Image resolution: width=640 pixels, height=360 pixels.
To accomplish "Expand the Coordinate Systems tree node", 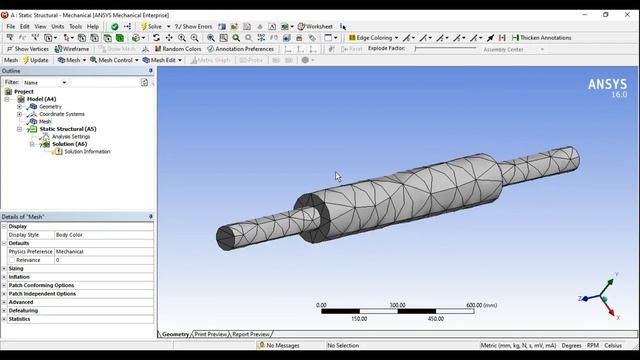I will coord(19,114).
